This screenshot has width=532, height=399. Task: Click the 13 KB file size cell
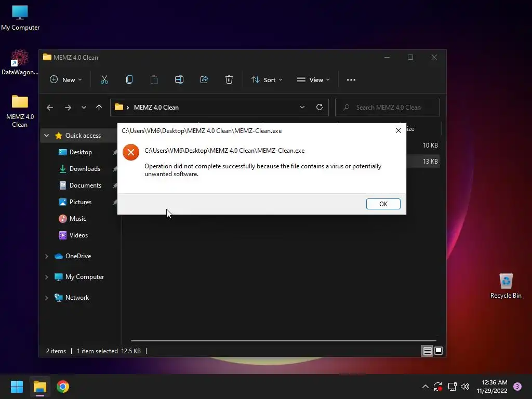pos(430,162)
